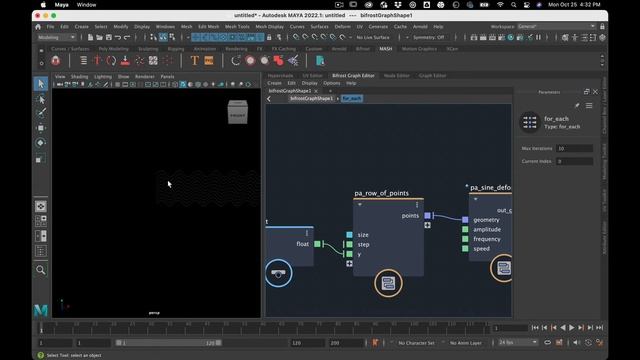Image resolution: width=640 pixels, height=360 pixels.
Task: Click Open Scene folder icon in status line
Action: click(x=99, y=37)
